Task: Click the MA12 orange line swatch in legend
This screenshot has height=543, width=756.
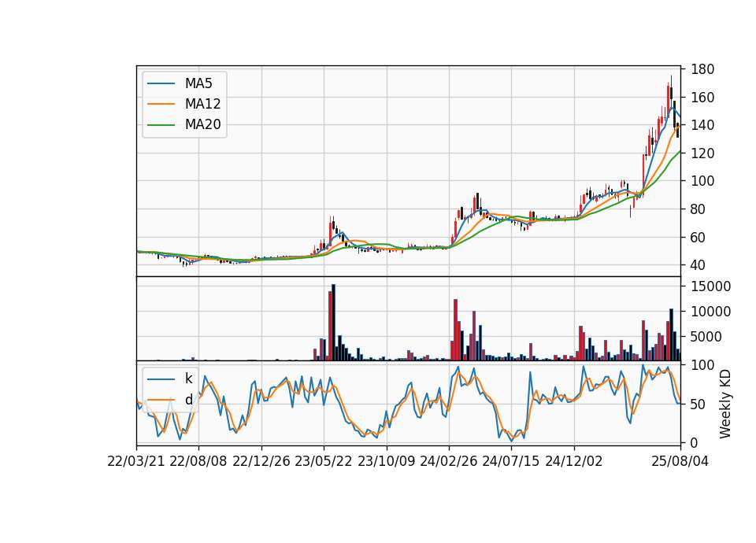Action: coord(161,104)
